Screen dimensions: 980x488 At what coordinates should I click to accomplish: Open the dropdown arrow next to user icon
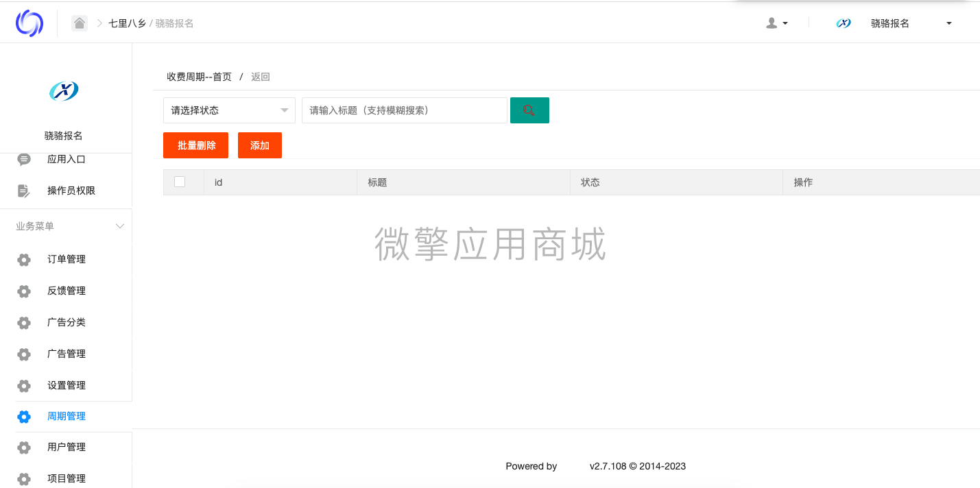click(x=785, y=23)
